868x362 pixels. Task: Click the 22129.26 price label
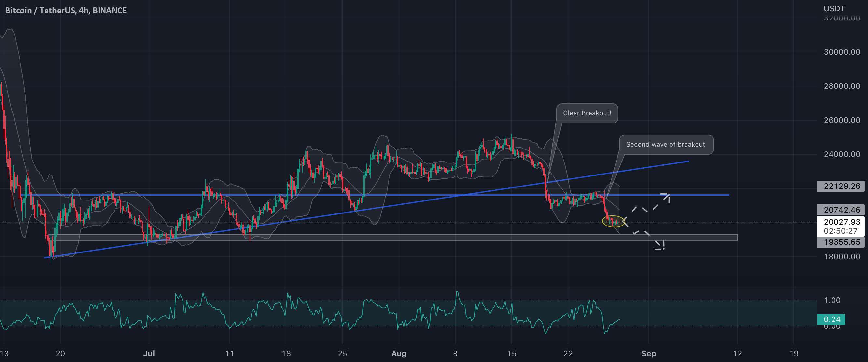click(841, 186)
